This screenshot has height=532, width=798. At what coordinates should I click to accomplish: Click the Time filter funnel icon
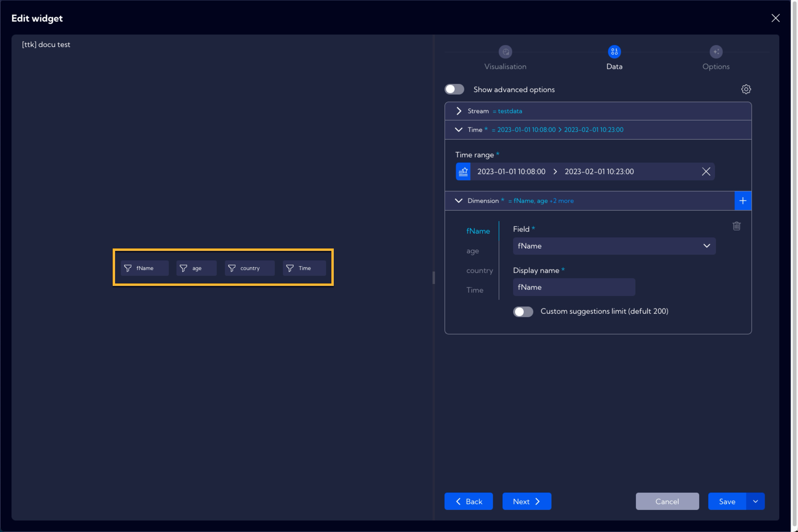290,268
